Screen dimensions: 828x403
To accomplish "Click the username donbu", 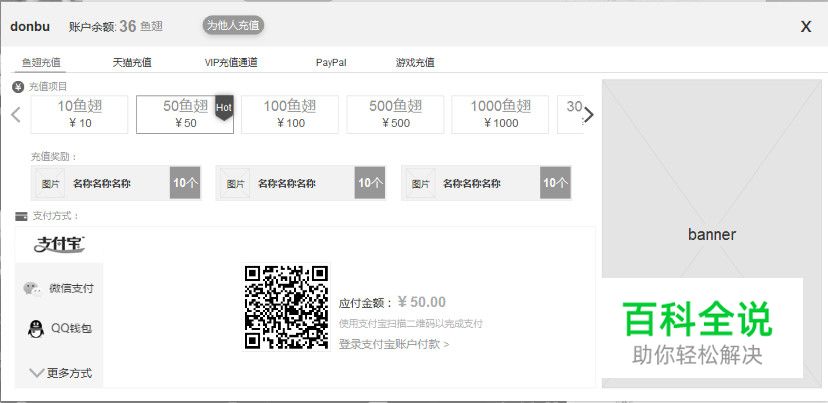I will click(30, 26).
